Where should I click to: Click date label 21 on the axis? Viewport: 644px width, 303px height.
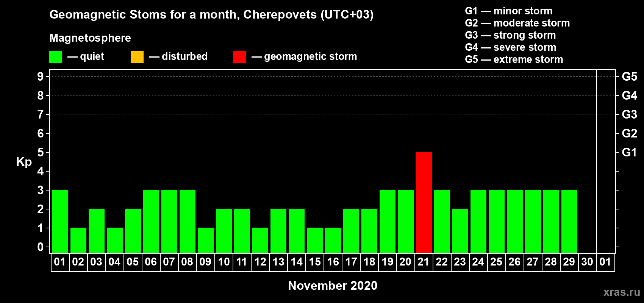(x=424, y=262)
